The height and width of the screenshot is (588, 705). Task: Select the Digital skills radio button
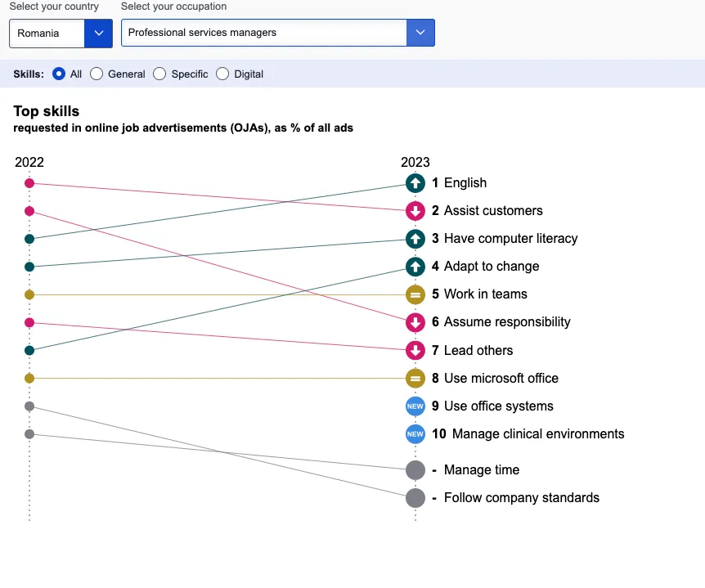(x=222, y=74)
